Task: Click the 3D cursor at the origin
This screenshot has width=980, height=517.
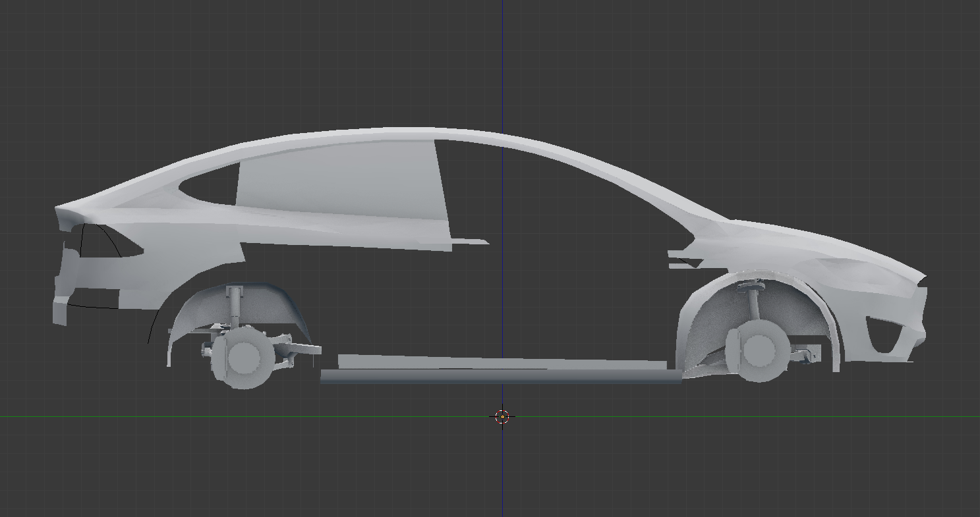Action: pyautogui.click(x=502, y=416)
